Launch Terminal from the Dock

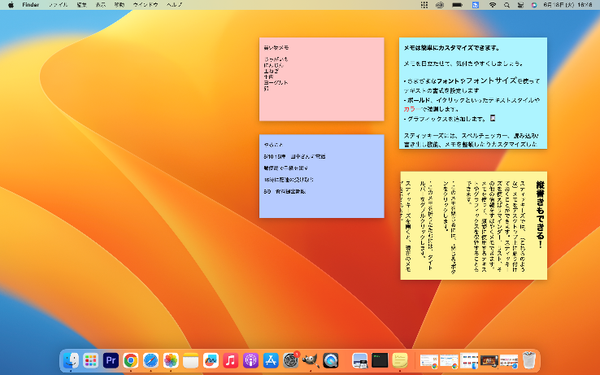pos(380,360)
